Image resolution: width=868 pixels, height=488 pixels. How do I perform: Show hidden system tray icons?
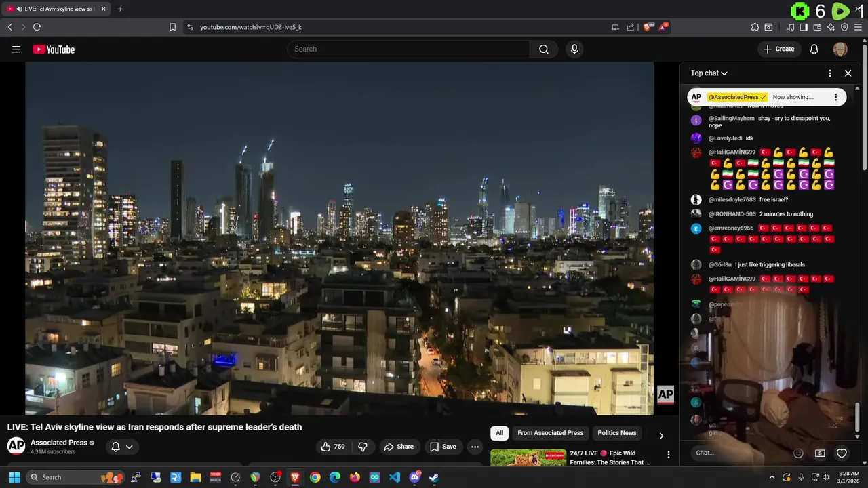(x=772, y=477)
